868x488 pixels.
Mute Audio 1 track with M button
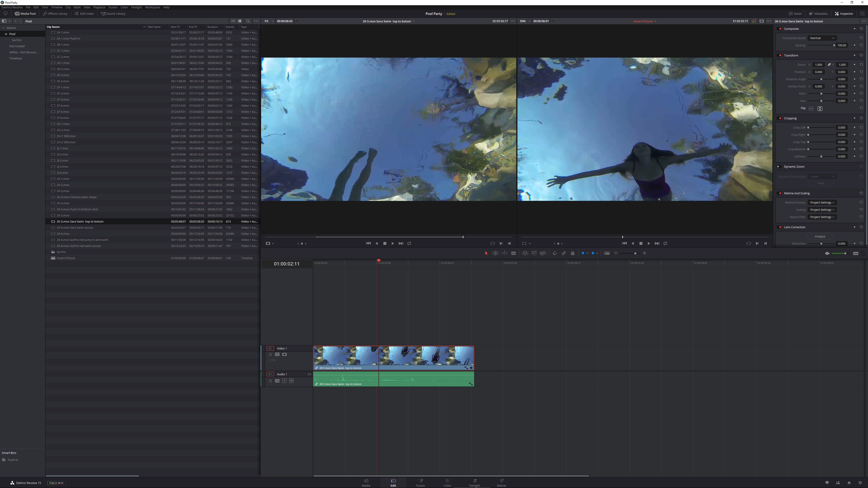coord(291,381)
